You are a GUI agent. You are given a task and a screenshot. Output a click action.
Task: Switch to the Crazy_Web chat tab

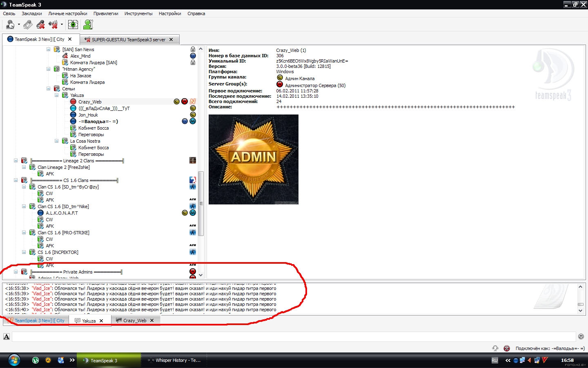pos(134,321)
